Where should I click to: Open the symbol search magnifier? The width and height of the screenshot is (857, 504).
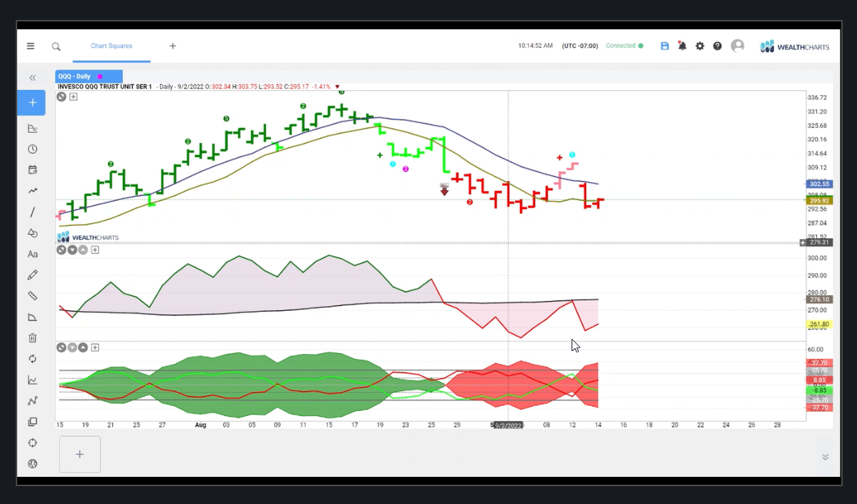click(57, 47)
